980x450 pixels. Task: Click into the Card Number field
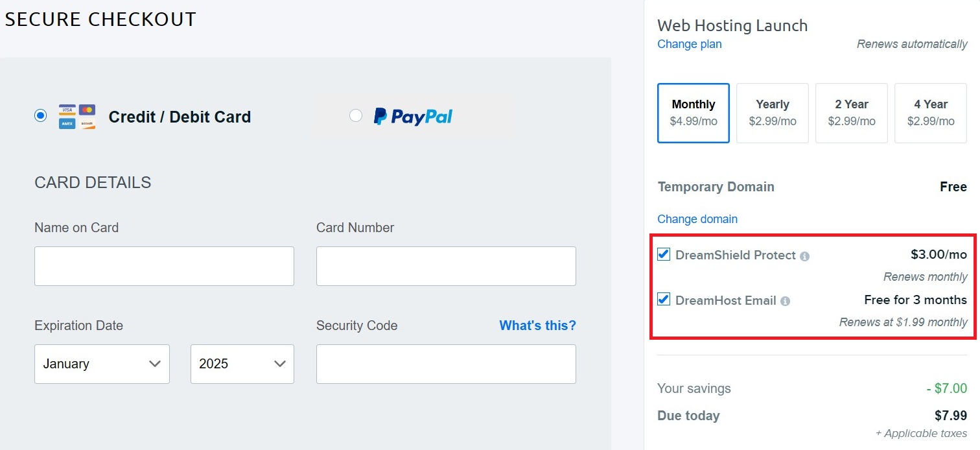pos(446,266)
